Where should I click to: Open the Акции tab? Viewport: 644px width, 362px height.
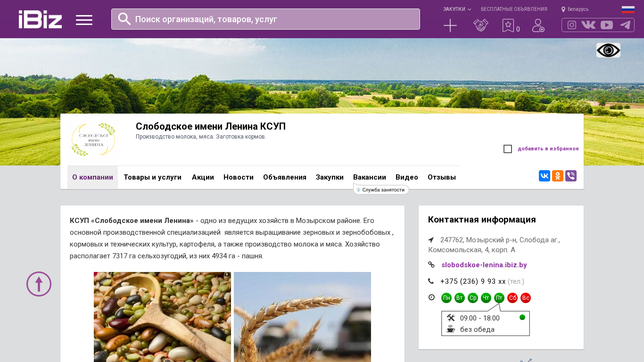coord(203,177)
